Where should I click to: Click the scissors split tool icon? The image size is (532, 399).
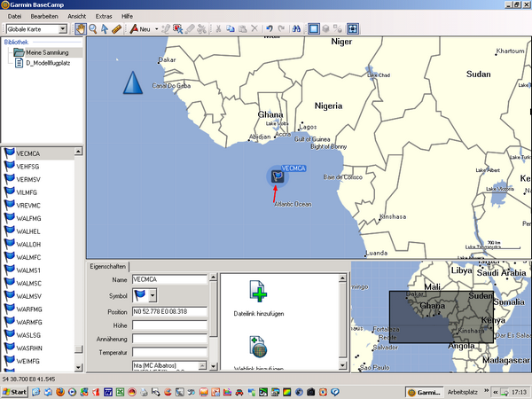(201, 29)
